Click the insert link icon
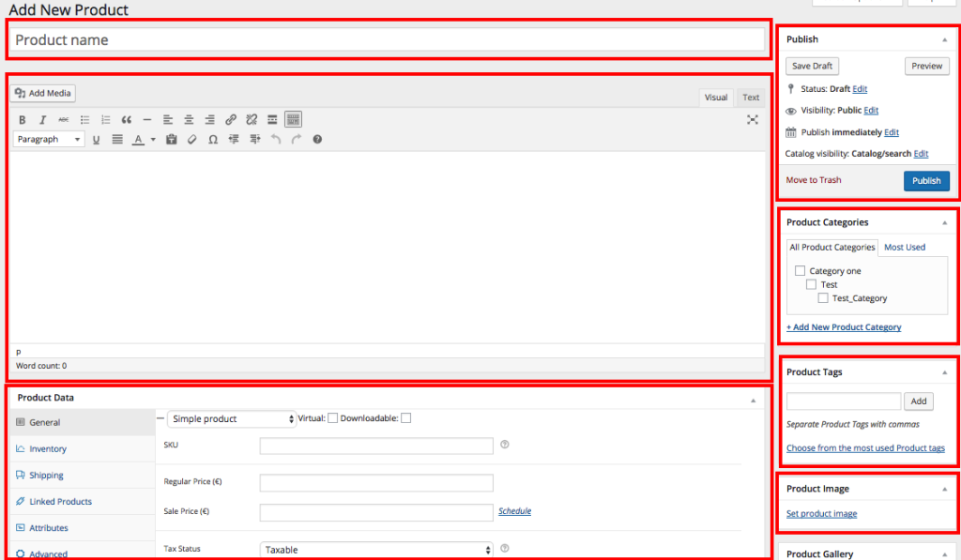This screenshot has width=961, height=560. click(231, 120)
